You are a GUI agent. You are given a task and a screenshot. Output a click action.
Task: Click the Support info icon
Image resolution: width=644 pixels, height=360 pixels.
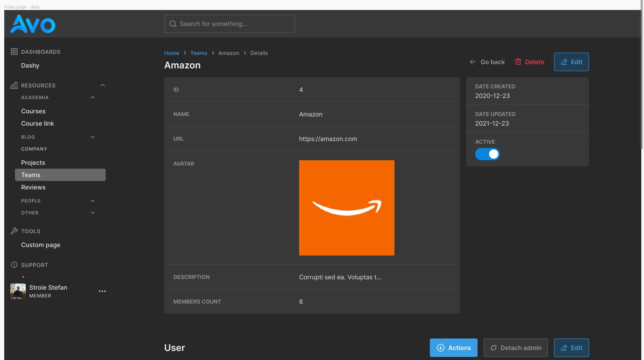(14, 265)
